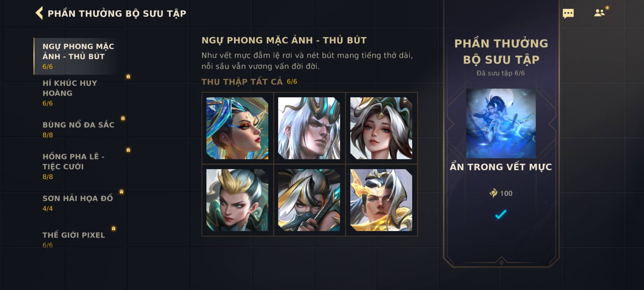Switch to Hồng Pha Lê - Tiệc Cưới
The width and height of the screenshot is (644, 290).
coord(78,166)
